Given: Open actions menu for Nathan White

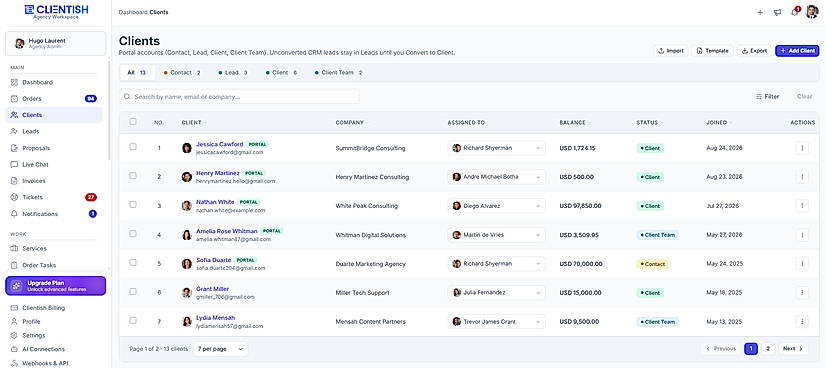Looking at the screenshot, I should [802, 206].
